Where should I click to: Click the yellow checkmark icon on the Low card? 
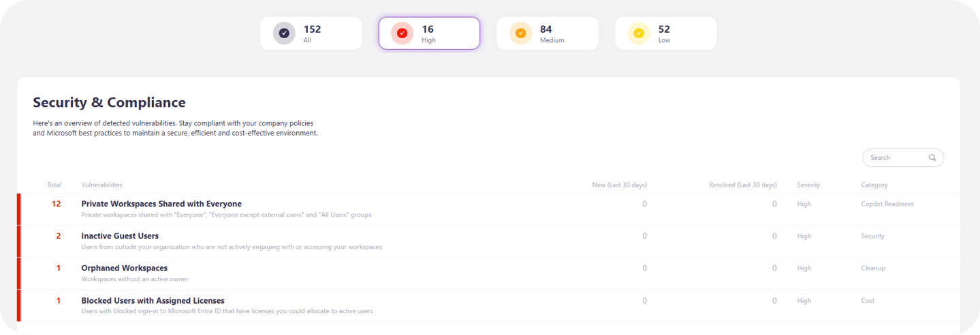(x=639, y=33)
